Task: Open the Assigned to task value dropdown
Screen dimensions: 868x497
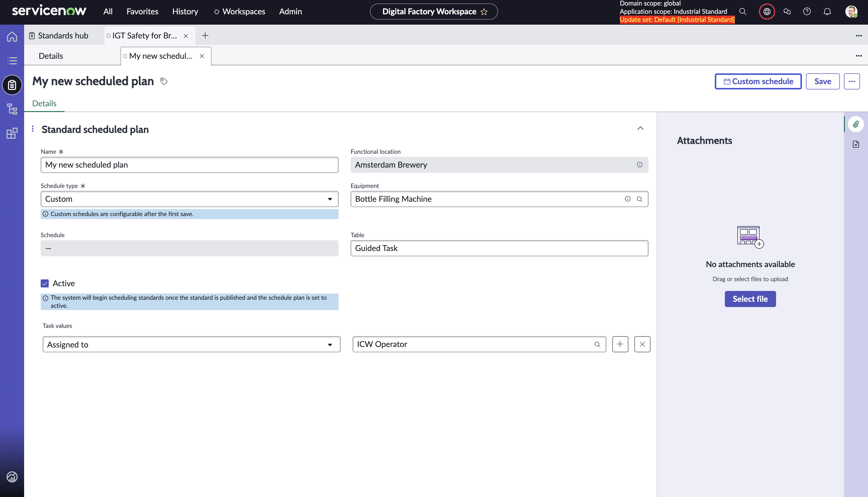Action: pos(191,344)
